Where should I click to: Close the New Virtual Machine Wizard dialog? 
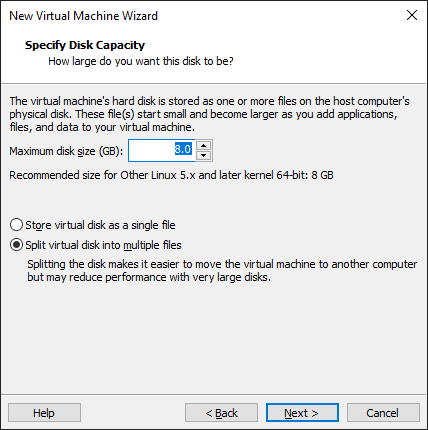pos(412,15)
